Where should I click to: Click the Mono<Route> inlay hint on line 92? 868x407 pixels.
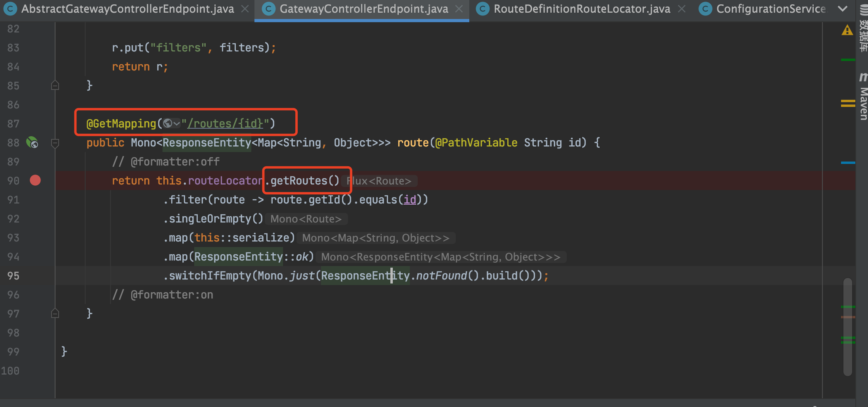306,219
